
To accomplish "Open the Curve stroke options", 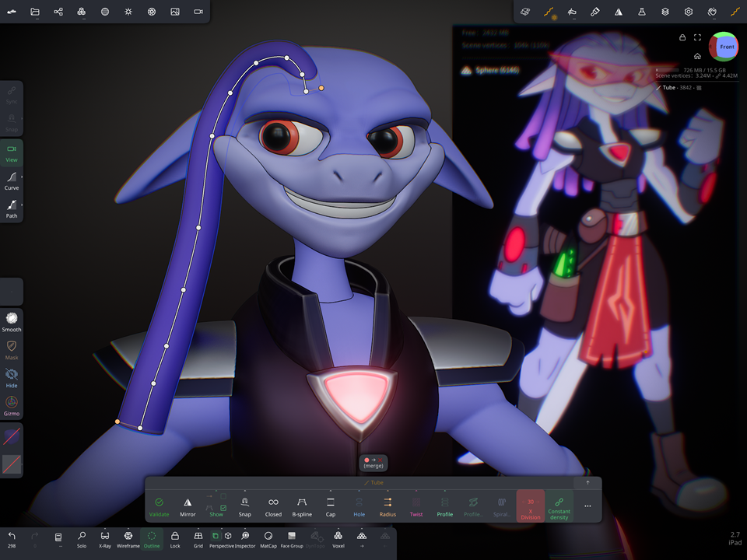I will click(12, 181).
